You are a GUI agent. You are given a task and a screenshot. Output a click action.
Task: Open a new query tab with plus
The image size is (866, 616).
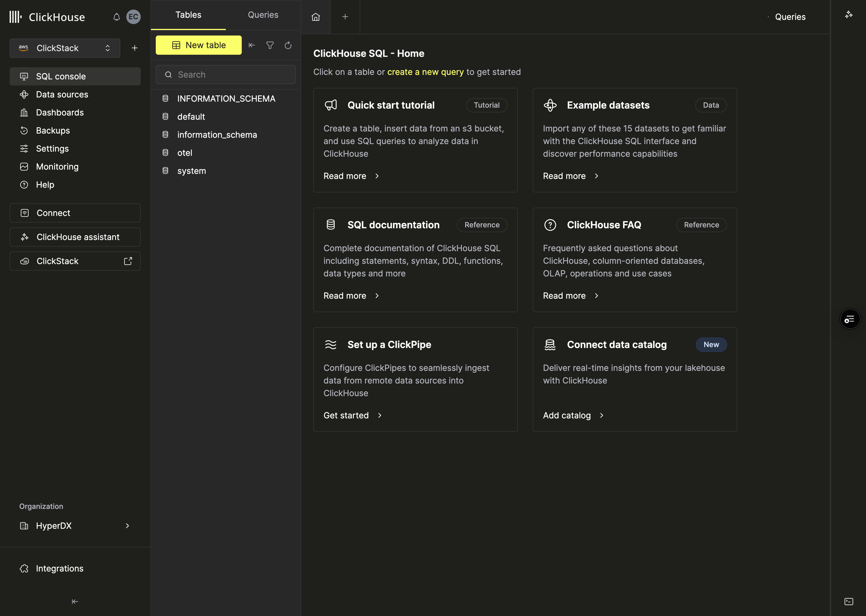[345, 17]
